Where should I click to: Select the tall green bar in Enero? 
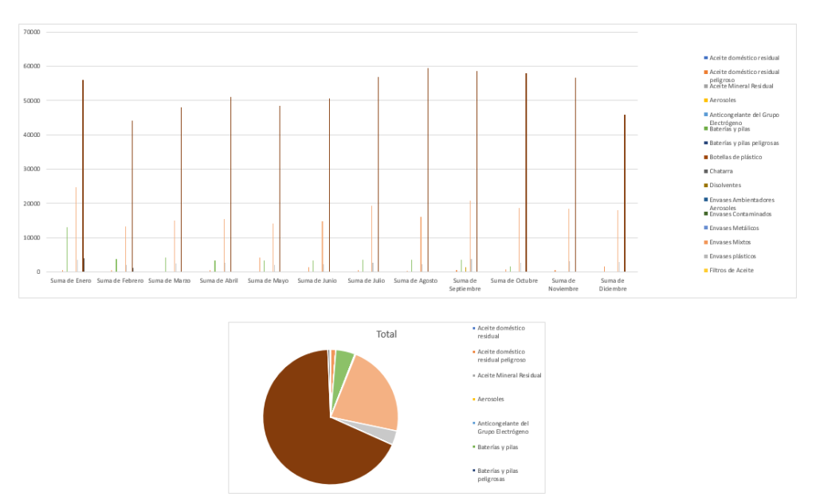[x=67, y=251]
